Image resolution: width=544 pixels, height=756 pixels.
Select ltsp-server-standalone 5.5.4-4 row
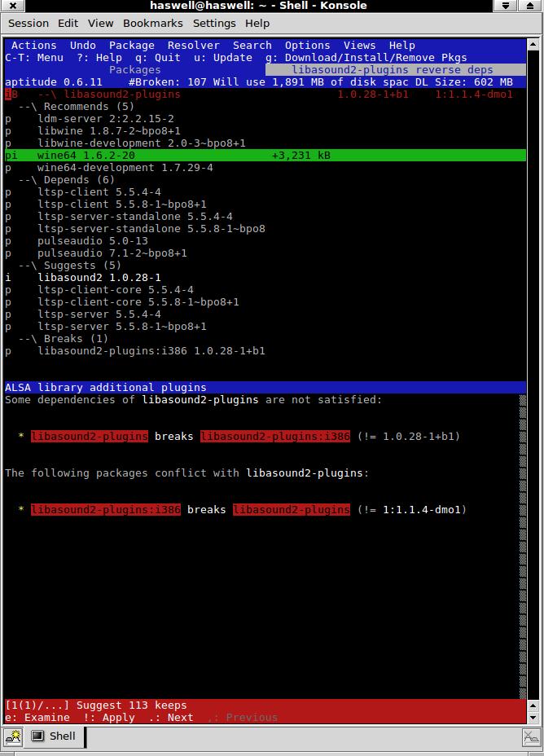pyautogui.click(x=265, y=217)
